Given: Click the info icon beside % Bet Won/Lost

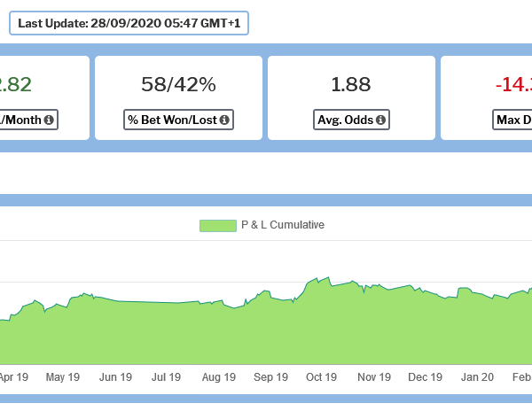Looking at the screenshot, I should coord(224,120).
